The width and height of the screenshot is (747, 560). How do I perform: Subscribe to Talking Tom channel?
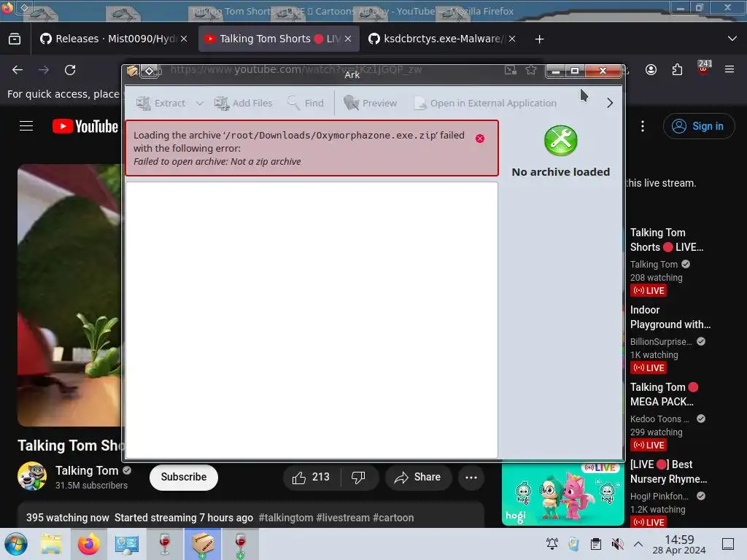(x=183, y=477)
